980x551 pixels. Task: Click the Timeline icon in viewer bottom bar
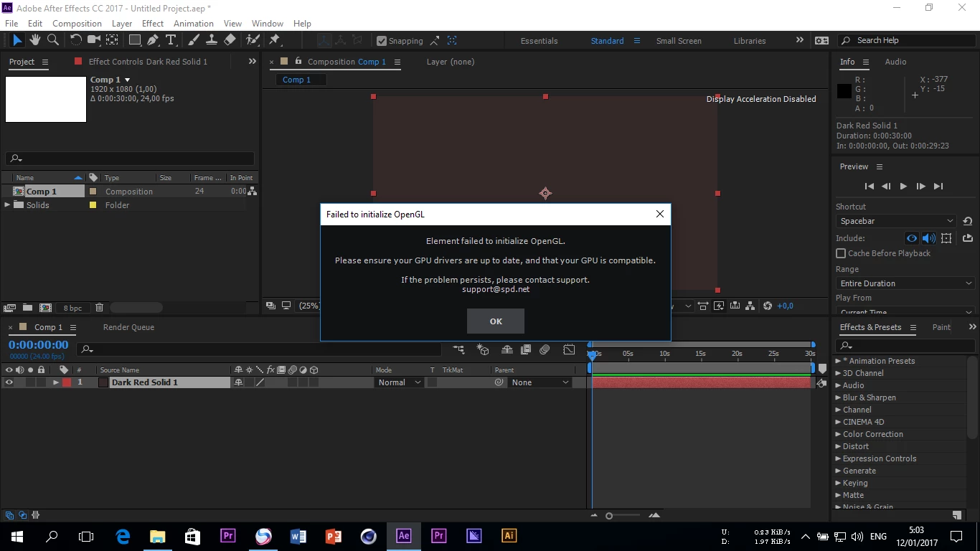734,306
